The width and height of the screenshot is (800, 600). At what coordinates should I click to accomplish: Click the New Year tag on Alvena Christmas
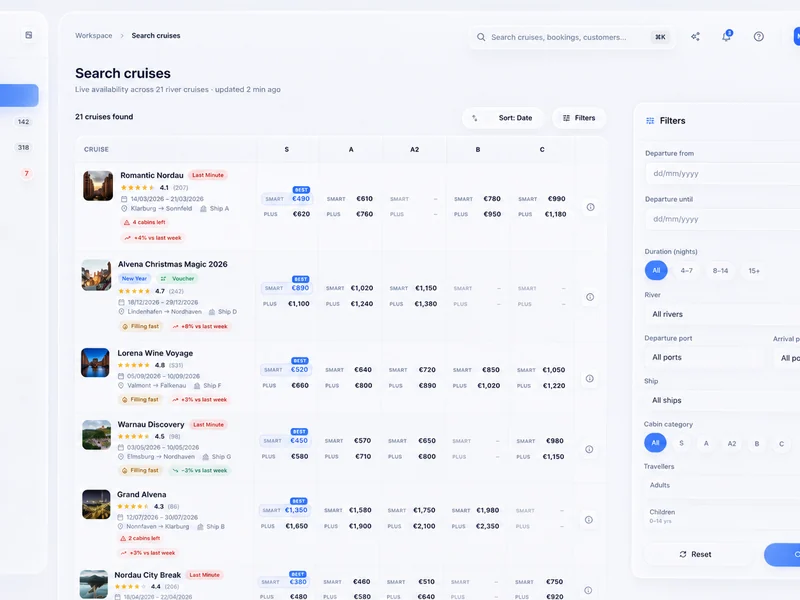point(134,279)
